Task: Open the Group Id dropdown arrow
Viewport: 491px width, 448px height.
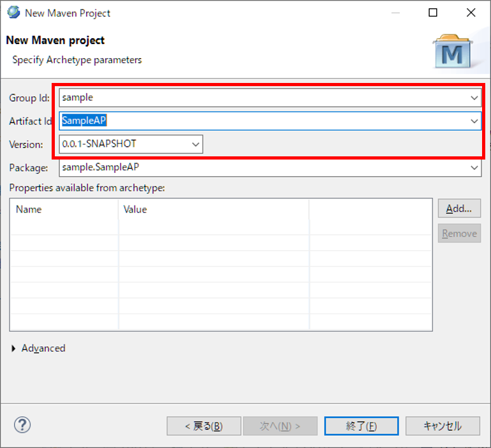Action: point(474,98)
